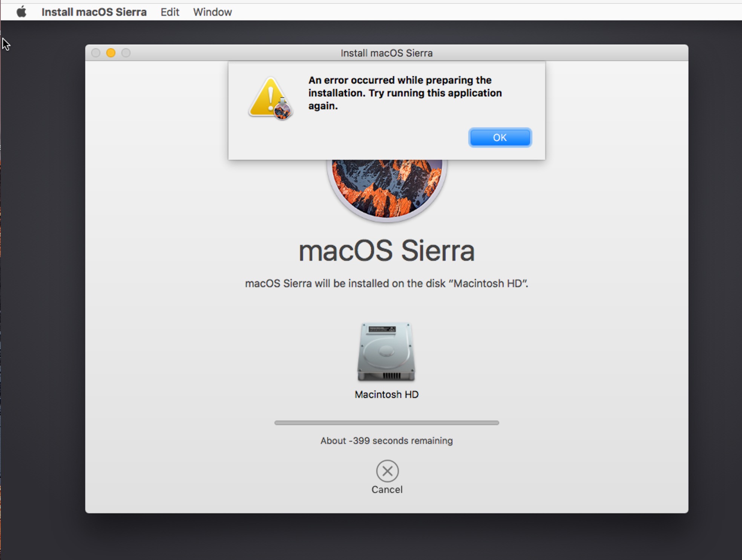The height and width of the screenshot is (560, 742).
Task: Open the Install macOS Sierra menu
Action: tap(94, 12)
